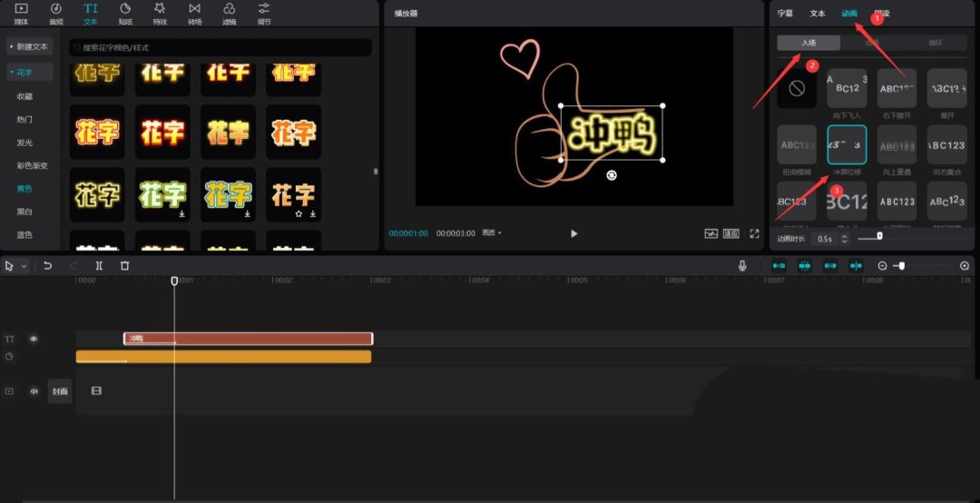The image size is (980, 503).
Task: Mute the main track audio
Action: coord(34,391)
